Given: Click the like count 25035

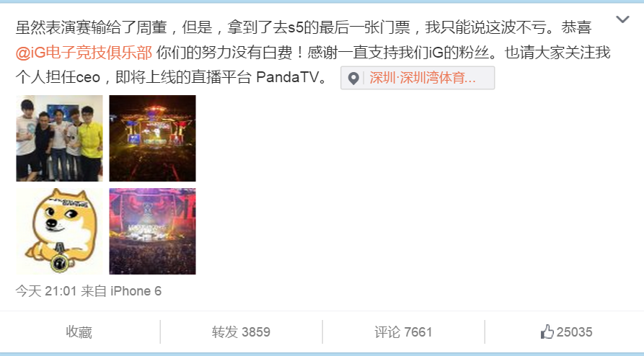Looking at the screenshot, I should pos(575,331).
